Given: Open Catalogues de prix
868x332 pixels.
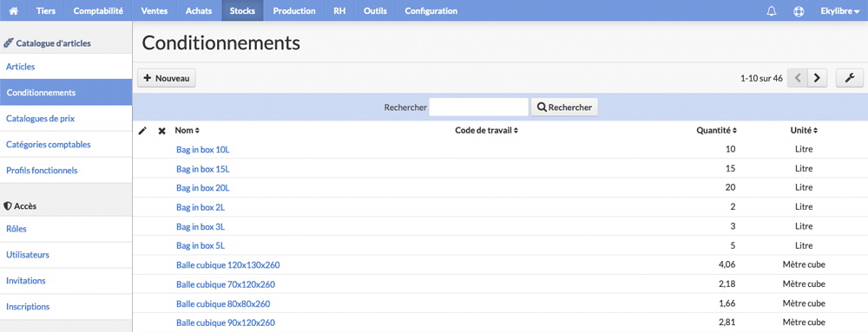Looking at the screenshot, I should click(66, 118).
